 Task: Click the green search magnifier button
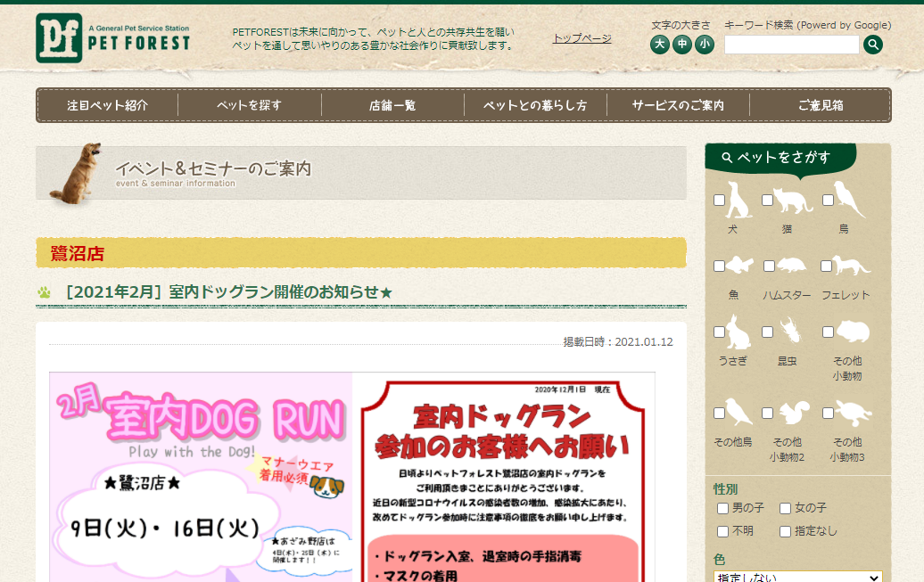click(x=873, y=45)
